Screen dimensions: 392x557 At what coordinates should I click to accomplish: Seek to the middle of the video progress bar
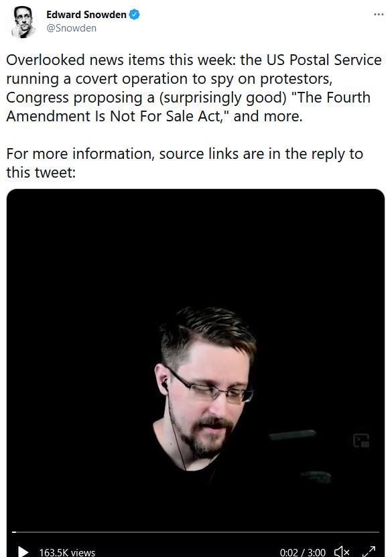(196, 532)
